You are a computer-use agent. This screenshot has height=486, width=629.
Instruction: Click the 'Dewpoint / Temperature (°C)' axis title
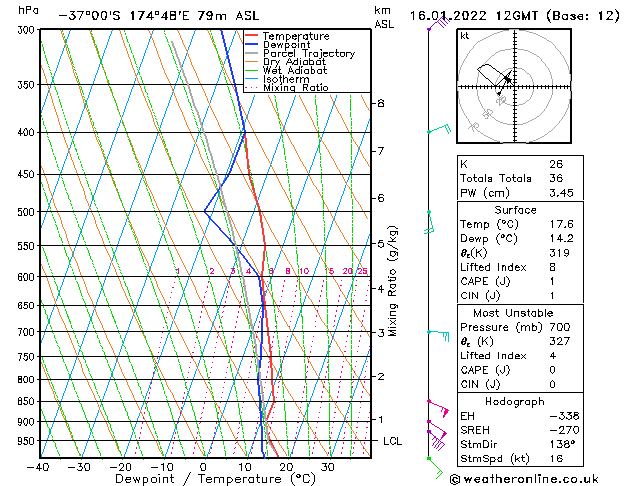coord(215,479)
